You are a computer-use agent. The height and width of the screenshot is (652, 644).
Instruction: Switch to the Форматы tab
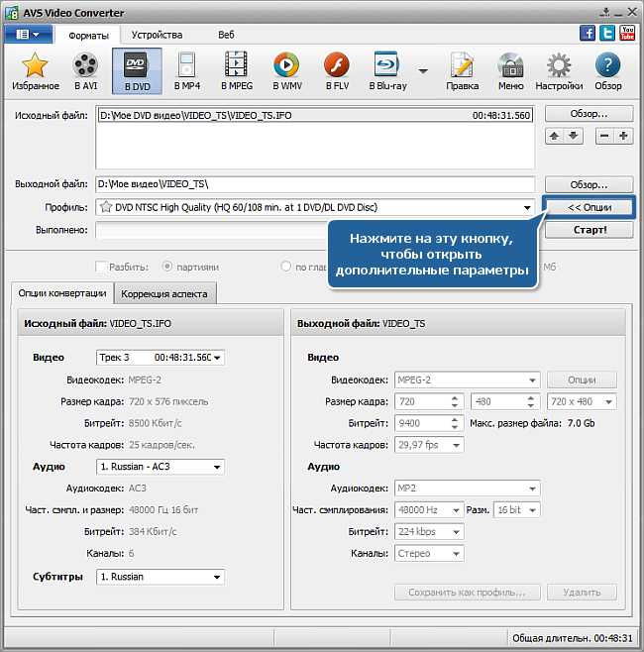88,36
